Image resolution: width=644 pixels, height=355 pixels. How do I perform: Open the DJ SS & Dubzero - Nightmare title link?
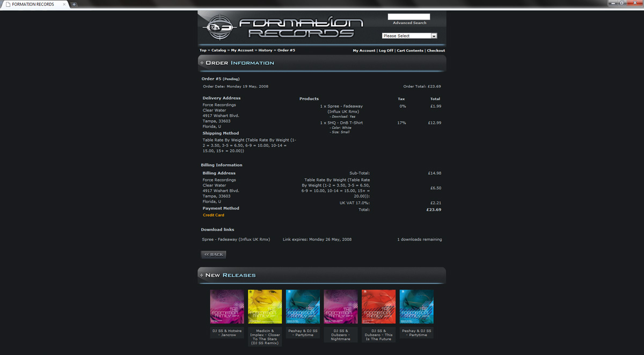click(x=340, y=335)
